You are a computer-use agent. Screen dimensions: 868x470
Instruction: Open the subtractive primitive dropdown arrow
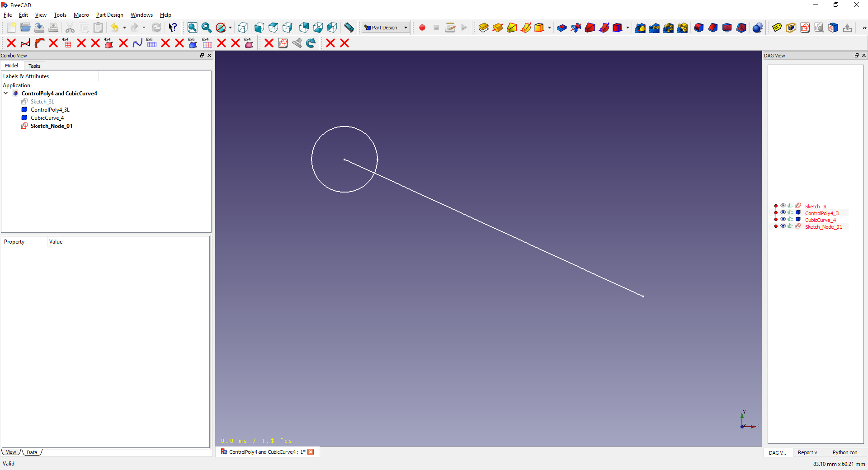click(x=627, y=28)
